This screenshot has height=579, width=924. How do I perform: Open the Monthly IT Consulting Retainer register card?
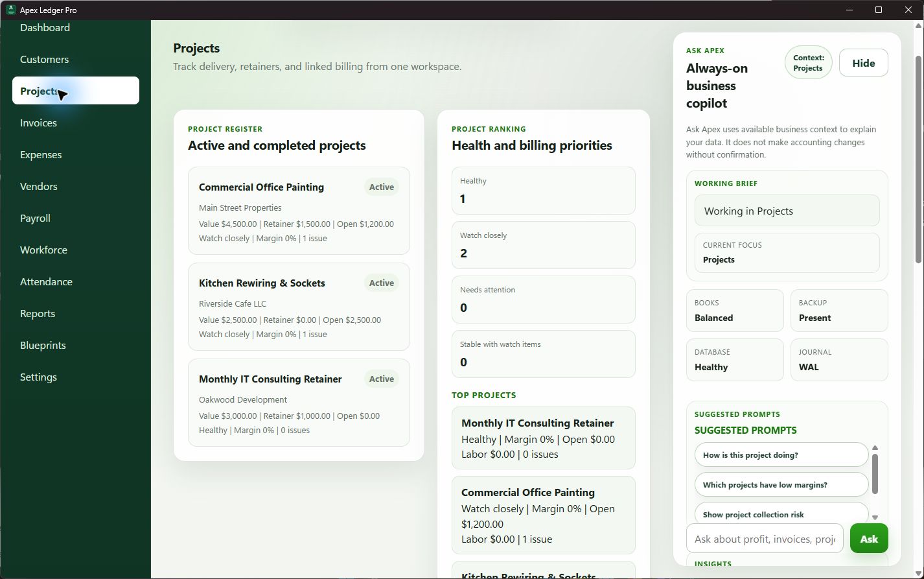pos(299,403)
